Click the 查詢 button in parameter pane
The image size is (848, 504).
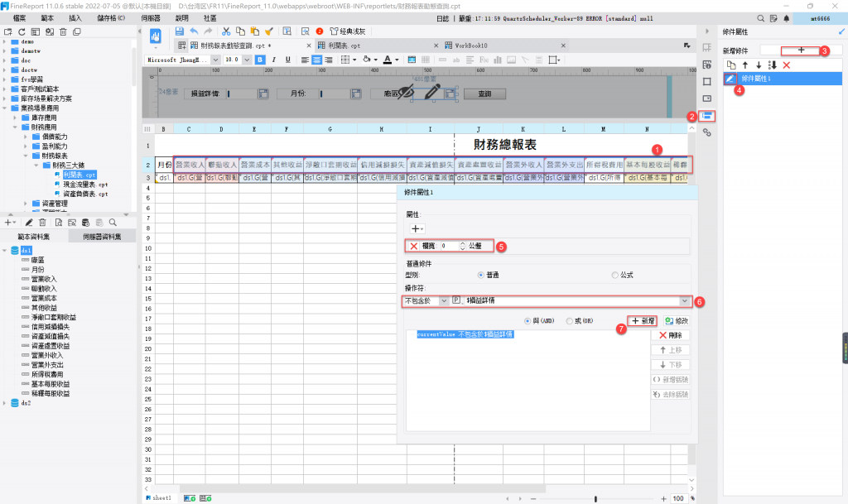[x=484, y=94]
